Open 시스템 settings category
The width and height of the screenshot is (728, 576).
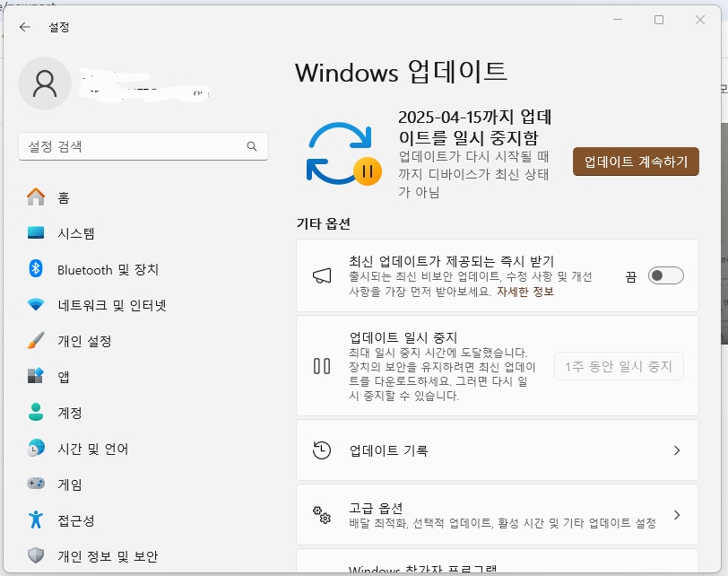click(x=76, y=233)
